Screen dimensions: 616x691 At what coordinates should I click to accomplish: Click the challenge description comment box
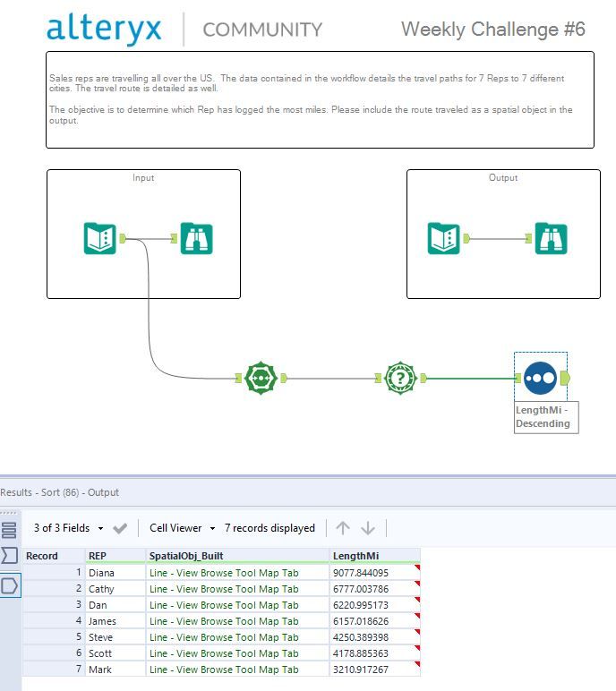coord(321,99)
